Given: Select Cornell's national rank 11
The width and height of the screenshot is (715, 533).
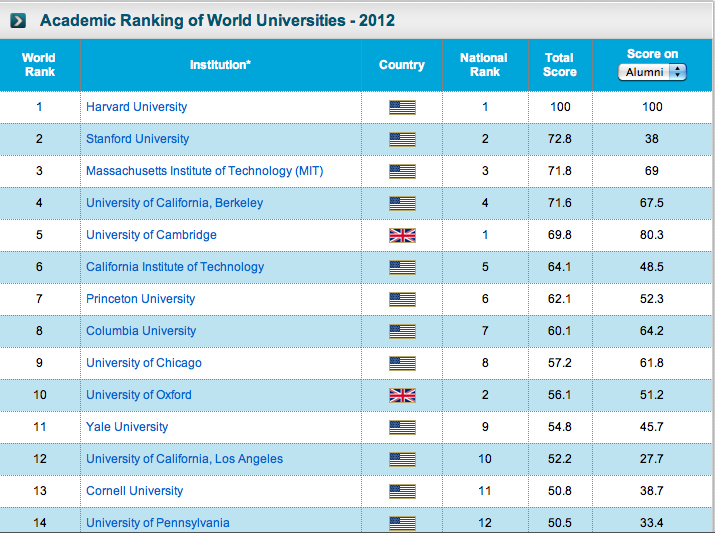Looking at the screenshot, I should [485, 491].
